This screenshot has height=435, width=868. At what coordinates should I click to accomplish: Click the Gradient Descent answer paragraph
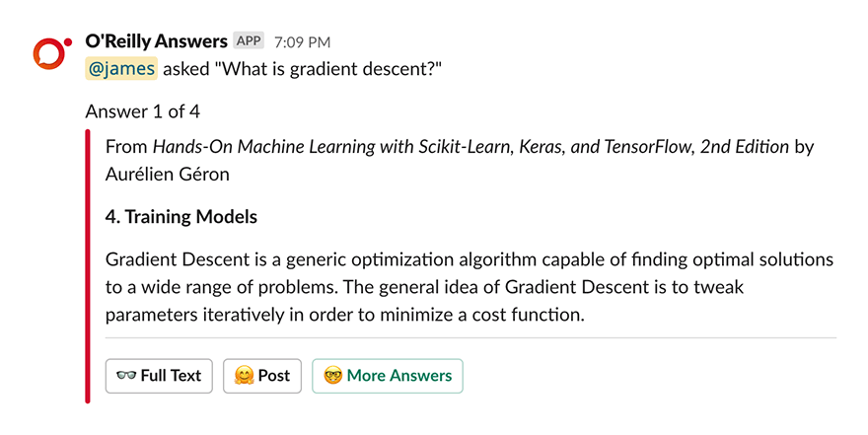point(470,287)
